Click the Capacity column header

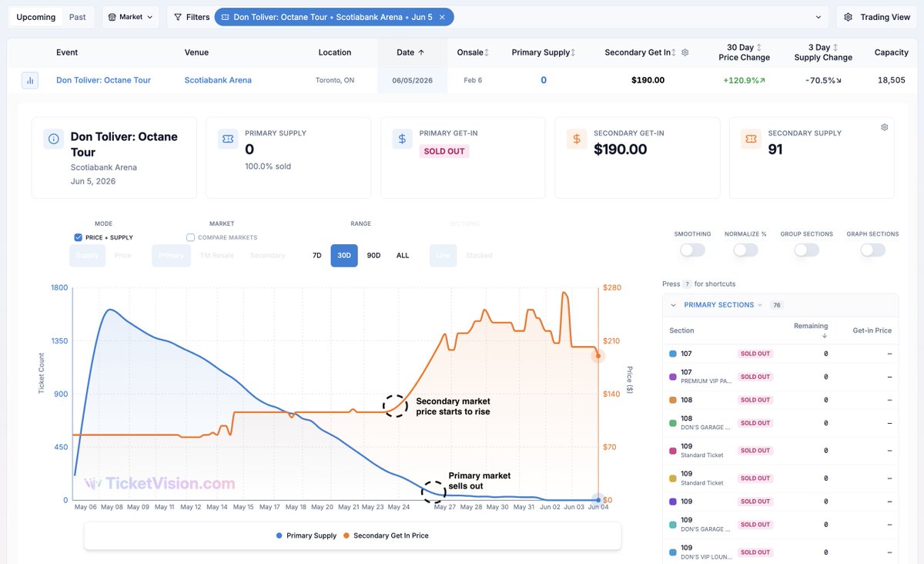click(x=891, y=52)
